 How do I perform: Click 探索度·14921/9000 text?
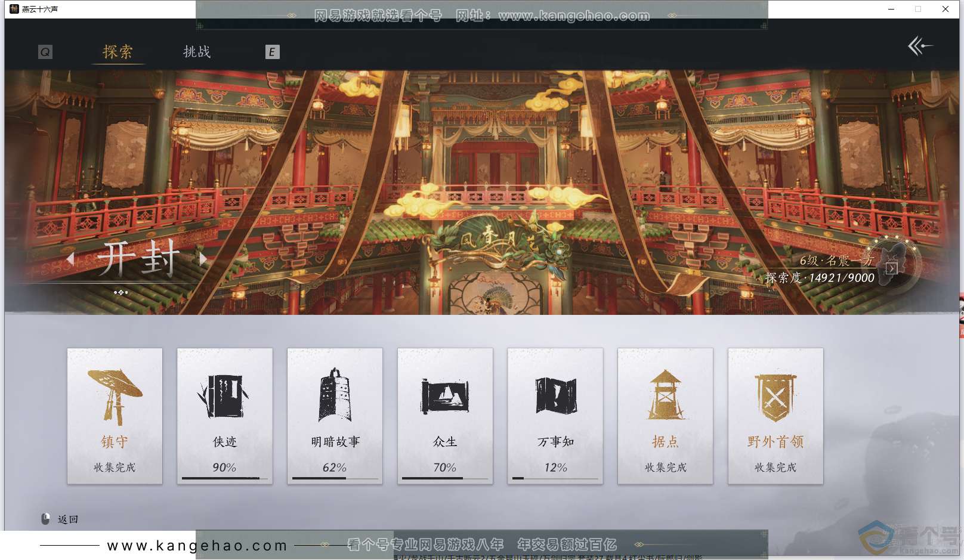(x=820, y=278)
